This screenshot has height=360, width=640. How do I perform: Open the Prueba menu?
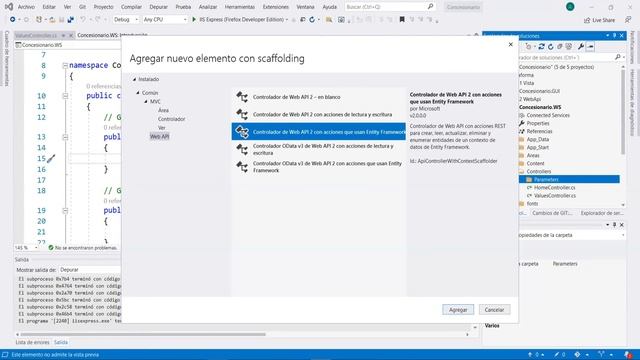[183, 7]
